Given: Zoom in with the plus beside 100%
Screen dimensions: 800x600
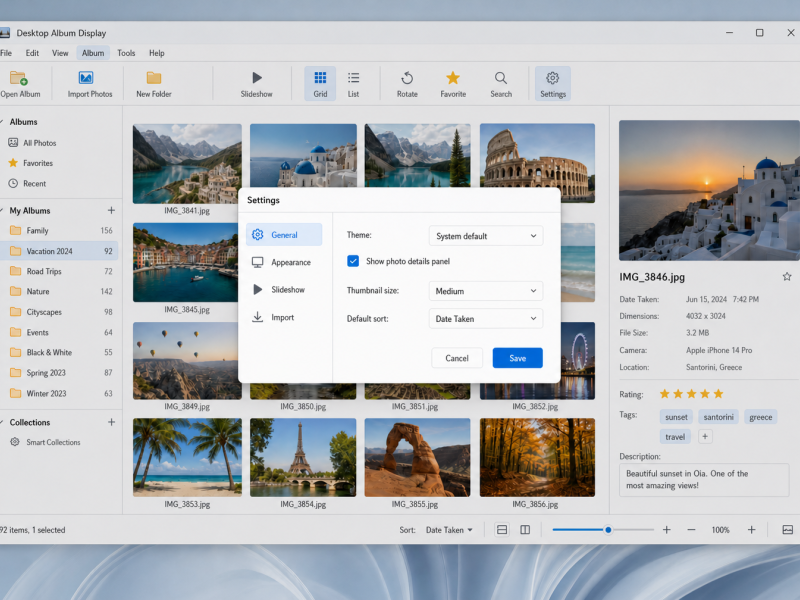Looking at the screenshot, I should [x=751, y=530].
